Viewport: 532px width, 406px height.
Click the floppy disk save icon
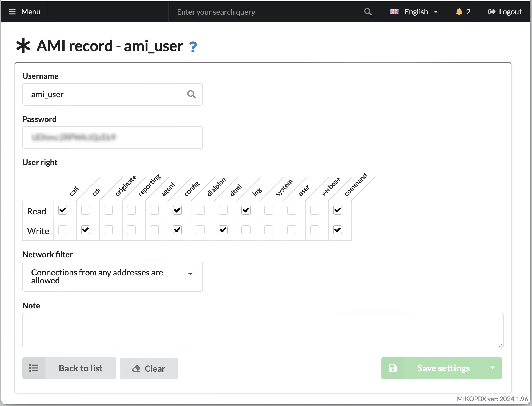click(x=393, y=368)
